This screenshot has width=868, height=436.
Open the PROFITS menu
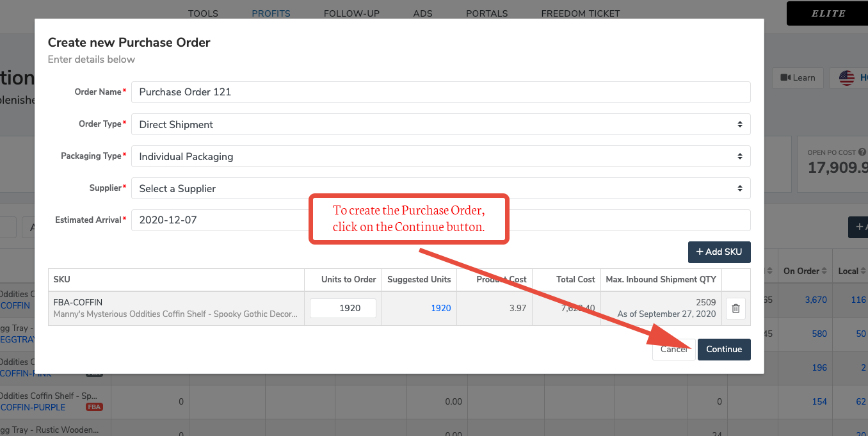pos(271,13)
